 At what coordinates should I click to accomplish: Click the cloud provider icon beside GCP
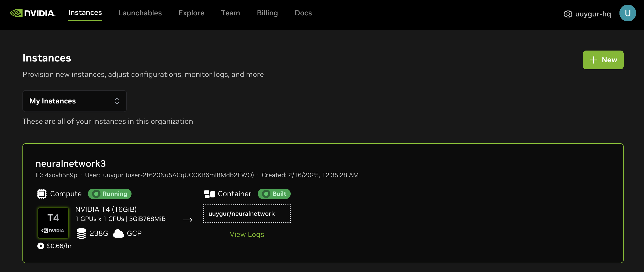(x=118, y=233)
